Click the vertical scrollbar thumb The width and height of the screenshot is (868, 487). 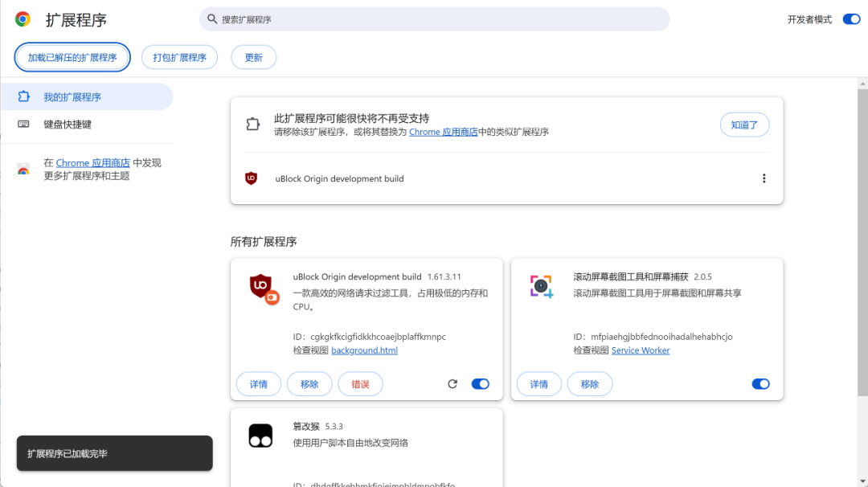[862, 243]
